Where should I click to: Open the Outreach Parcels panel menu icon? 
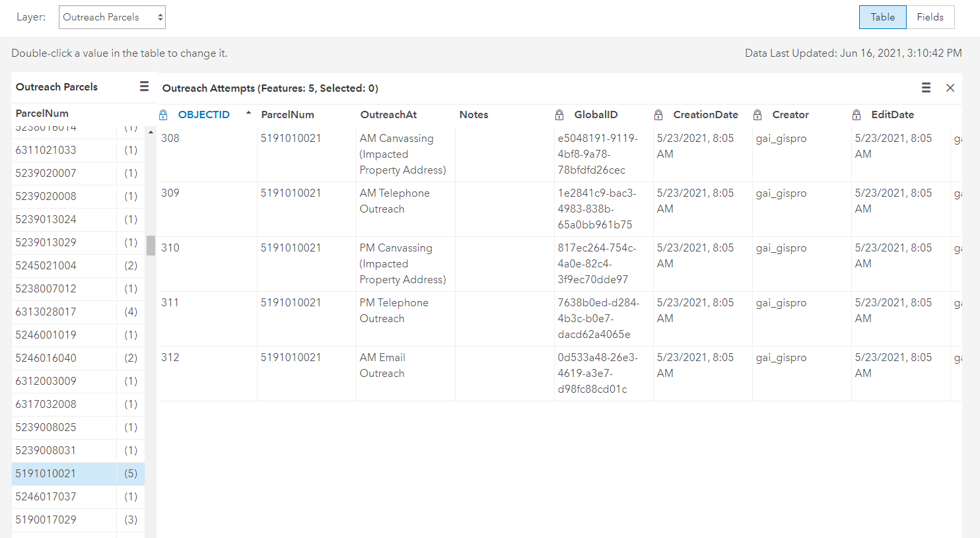click(144, 86)
